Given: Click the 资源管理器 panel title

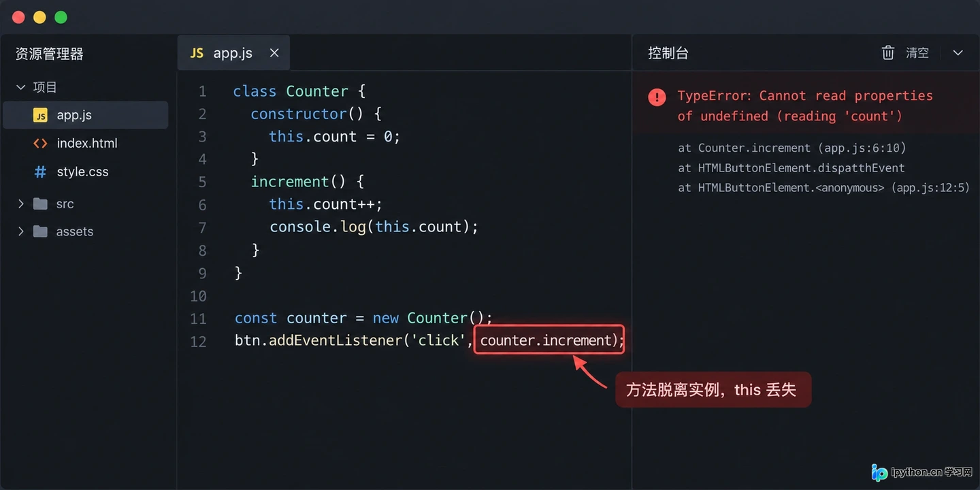Looking at the screenshot, I should 49,54.
